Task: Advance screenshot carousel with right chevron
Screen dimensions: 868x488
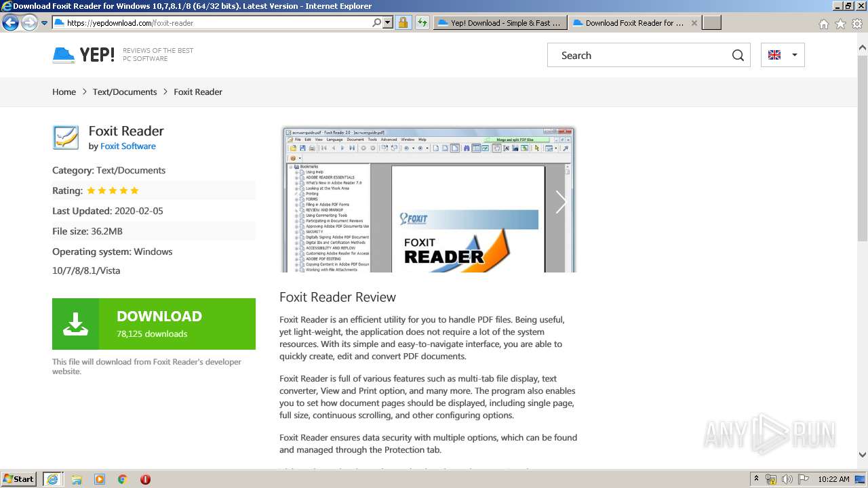Action: [561, 201]
